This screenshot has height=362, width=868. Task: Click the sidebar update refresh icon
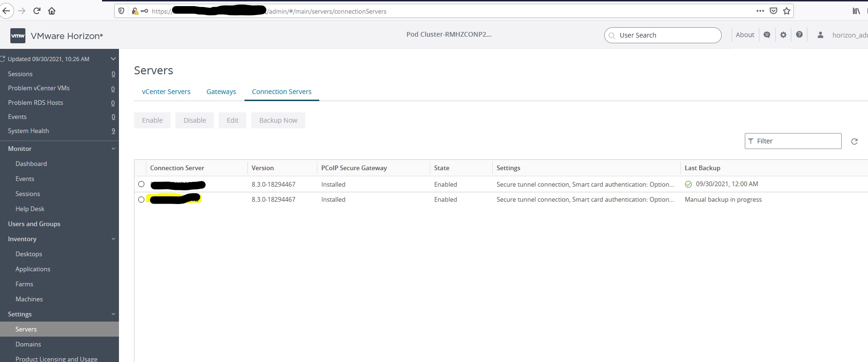point(2,59)
